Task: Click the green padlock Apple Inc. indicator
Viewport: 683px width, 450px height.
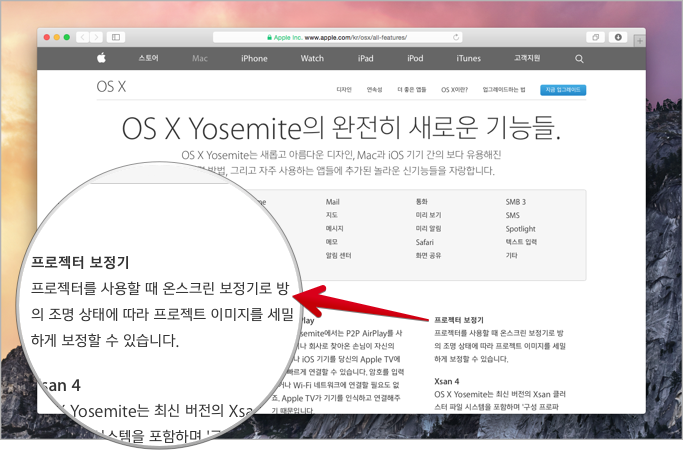Action: tap(284, 37)
